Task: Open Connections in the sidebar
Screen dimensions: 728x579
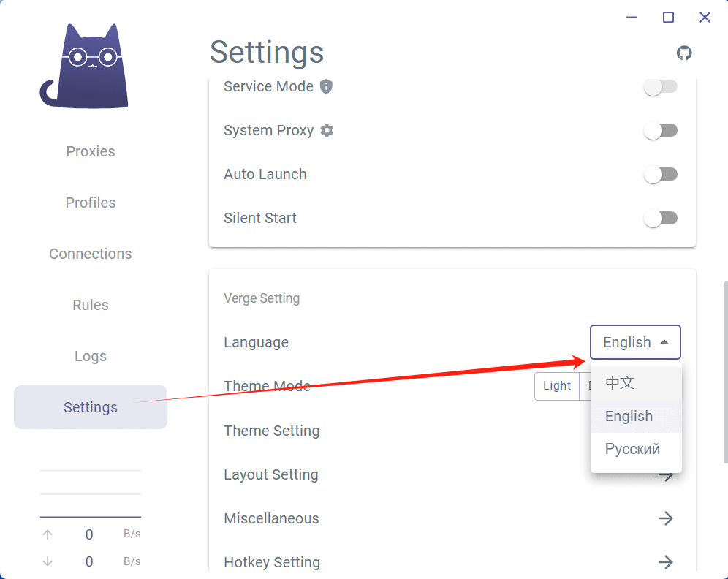Action: pyautogui.click(x=91, y=254)
